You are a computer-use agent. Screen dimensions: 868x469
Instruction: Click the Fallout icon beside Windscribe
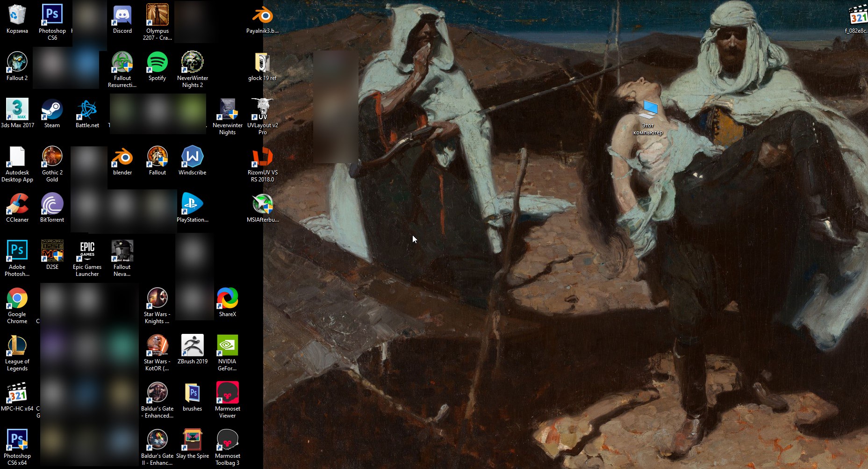pos(158,157)
